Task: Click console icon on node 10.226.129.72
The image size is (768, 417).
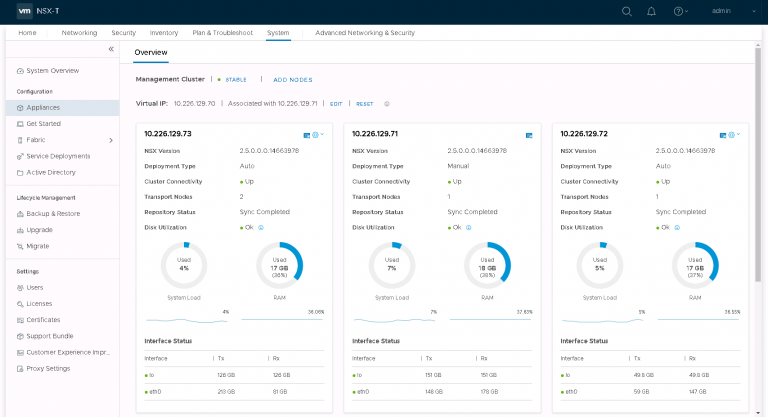Action: point(722,135)
